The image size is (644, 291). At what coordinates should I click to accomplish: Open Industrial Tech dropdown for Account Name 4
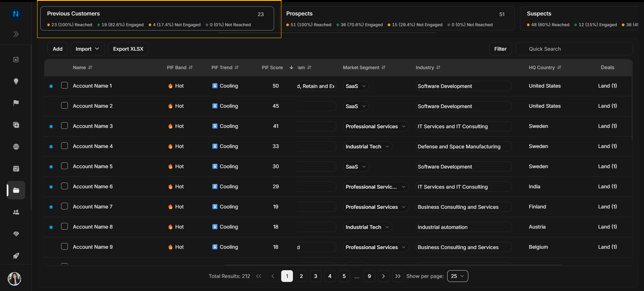coord(367,147)
